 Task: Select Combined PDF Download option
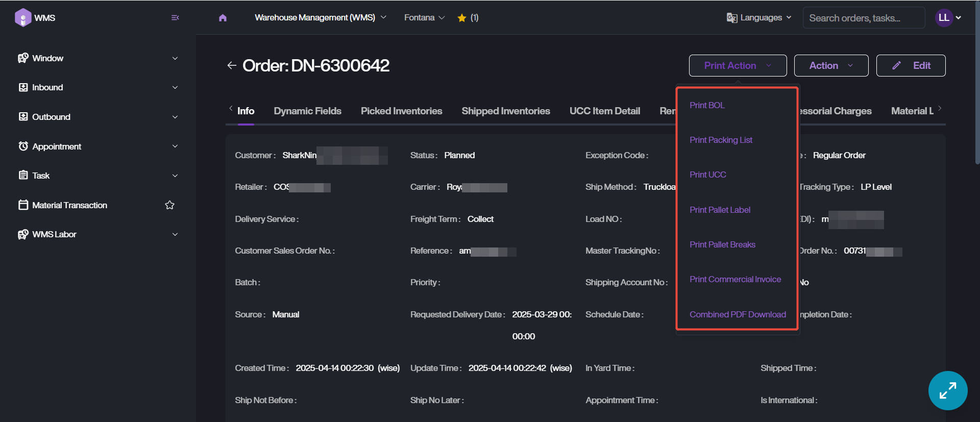(738, 314)
